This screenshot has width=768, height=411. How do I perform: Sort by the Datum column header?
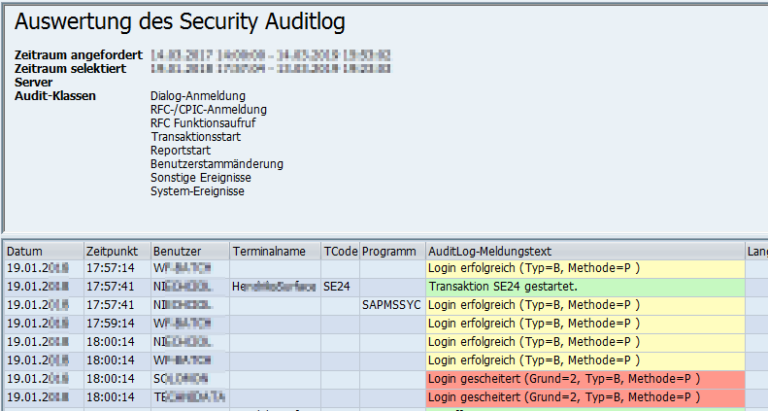point(44,251)
